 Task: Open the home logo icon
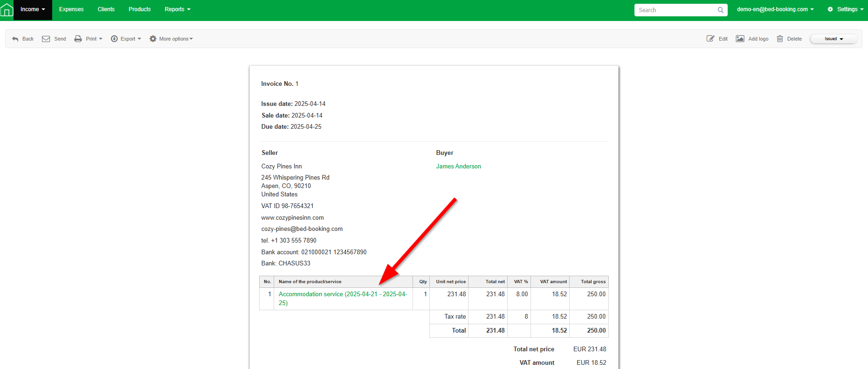click(7, 10)
